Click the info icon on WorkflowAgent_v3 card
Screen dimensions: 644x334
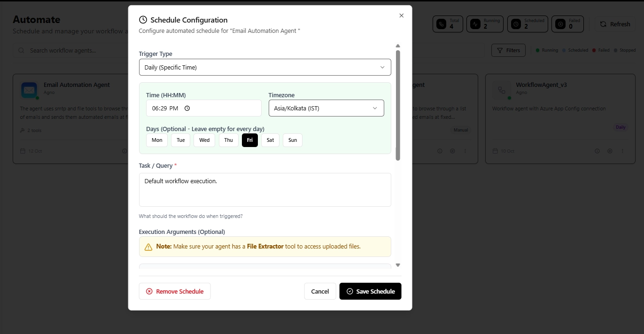click(597, 151)
